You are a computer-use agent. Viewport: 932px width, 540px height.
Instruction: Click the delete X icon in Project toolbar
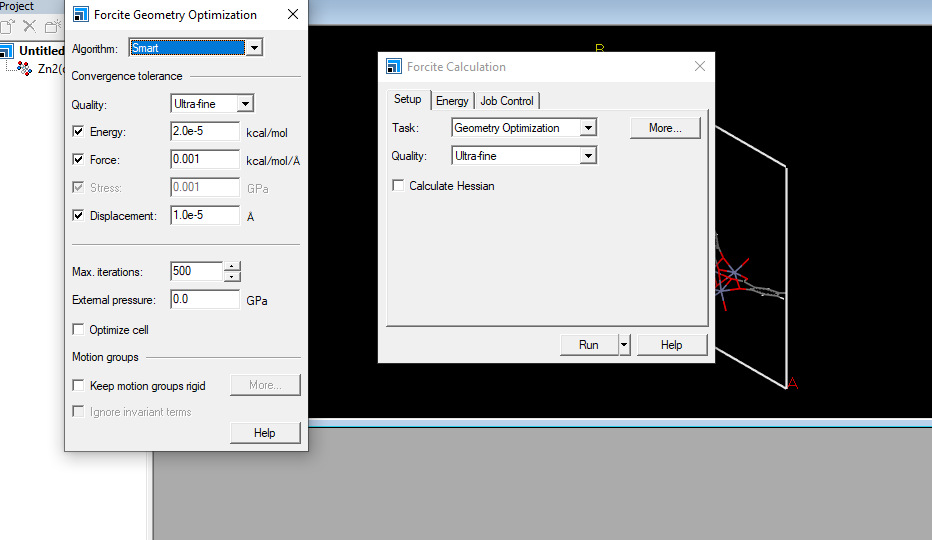[x=29, y=26]
